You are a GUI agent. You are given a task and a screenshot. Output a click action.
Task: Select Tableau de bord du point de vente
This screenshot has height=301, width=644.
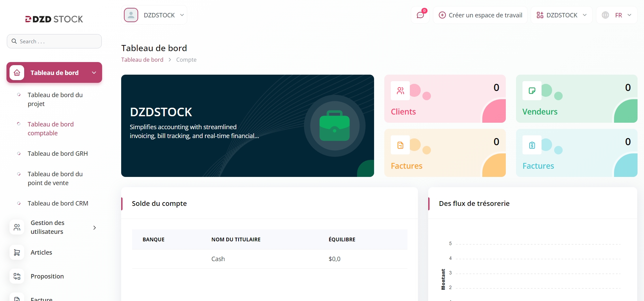click(55, 179)
